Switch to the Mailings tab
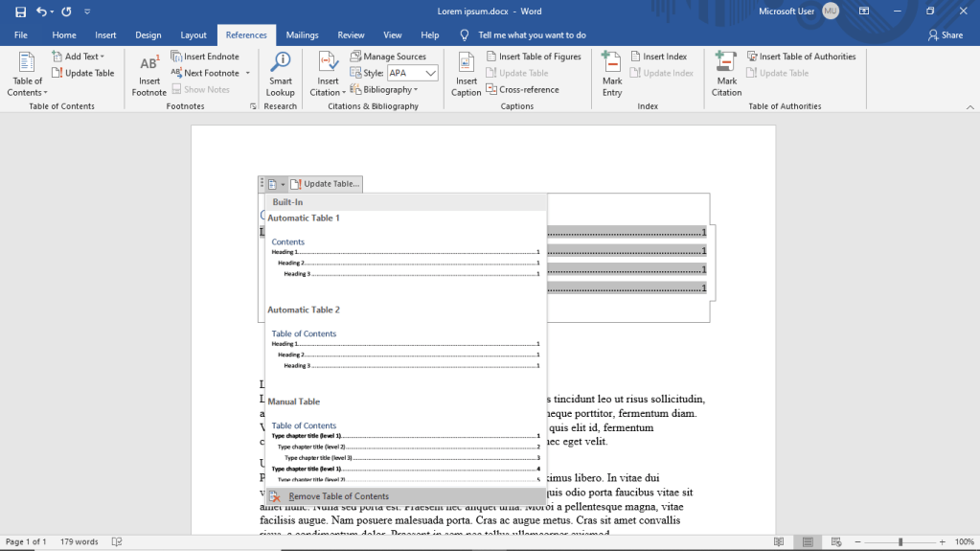 click(x=302, y=35)
